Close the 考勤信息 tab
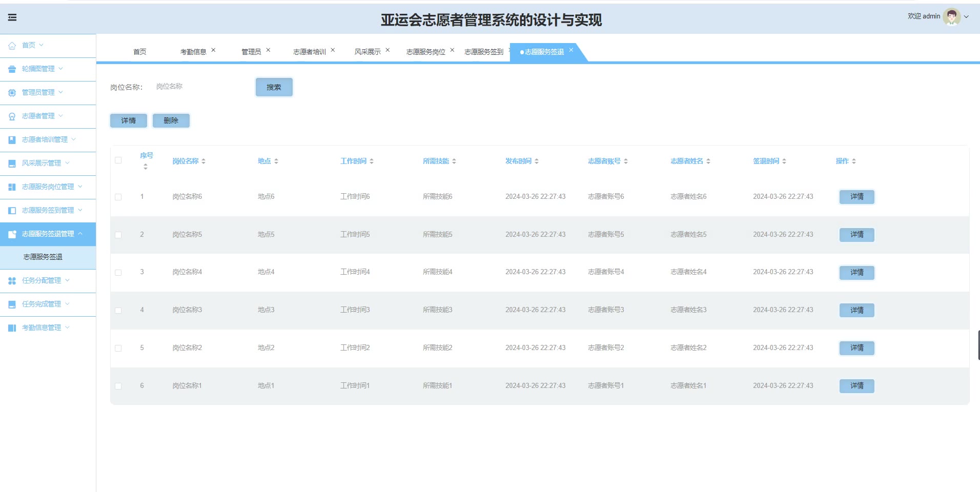Image resolution: width=980 pixels, height=492 pixels. tap(213, 50)
